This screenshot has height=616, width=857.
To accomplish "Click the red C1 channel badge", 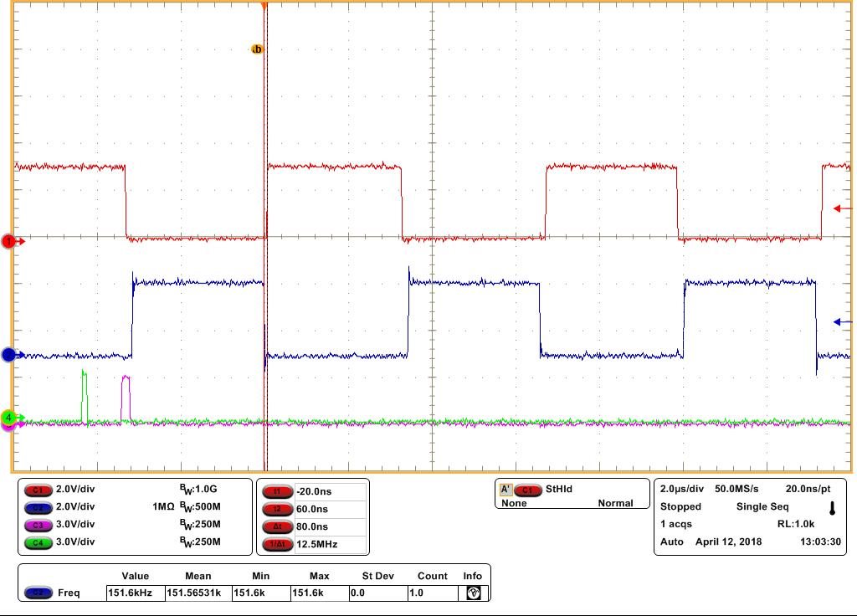I will pos(38,490).
